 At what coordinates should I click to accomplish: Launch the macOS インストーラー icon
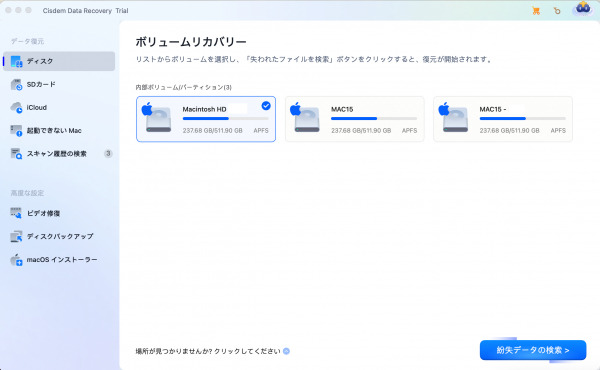[x=16, y=260]
